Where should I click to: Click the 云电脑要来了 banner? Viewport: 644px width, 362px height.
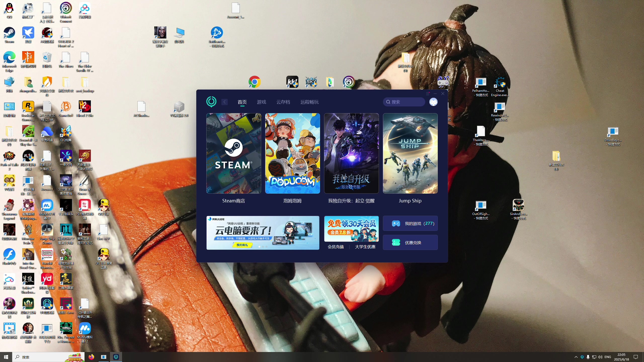tap(263, 233)
